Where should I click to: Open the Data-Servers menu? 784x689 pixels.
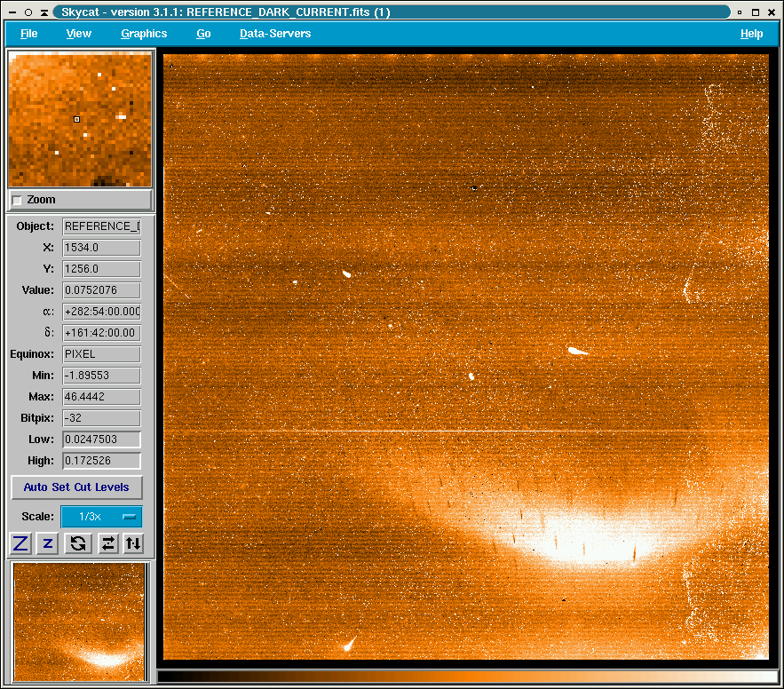[x=275, y=34]
